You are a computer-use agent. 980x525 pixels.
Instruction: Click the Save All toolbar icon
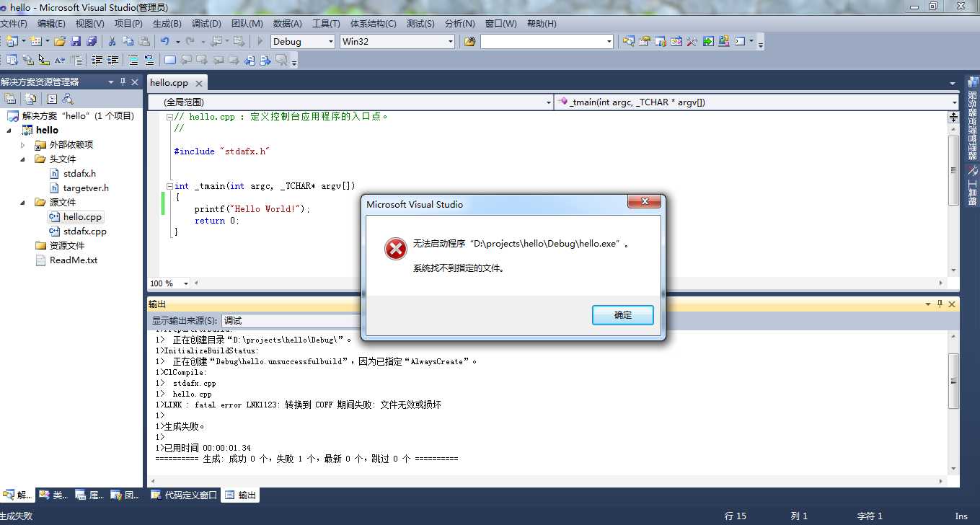click(x=92, y=41)
